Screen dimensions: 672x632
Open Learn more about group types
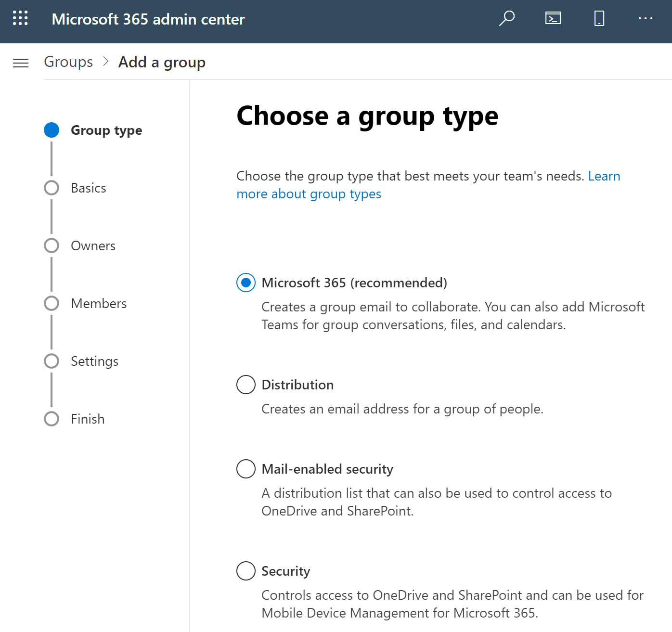[x=308, y=193]
